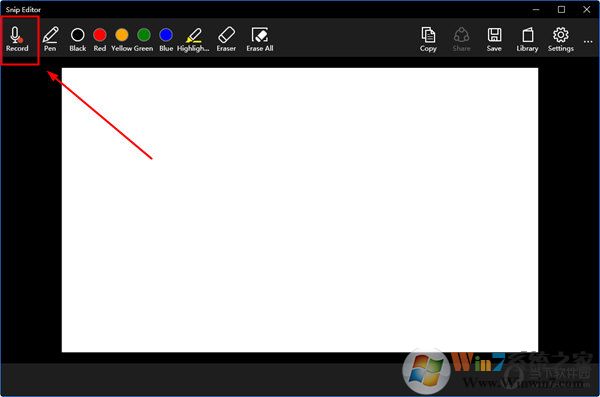Activate the Highlighter tool
The image size is (600, 397).
[193, 39]
